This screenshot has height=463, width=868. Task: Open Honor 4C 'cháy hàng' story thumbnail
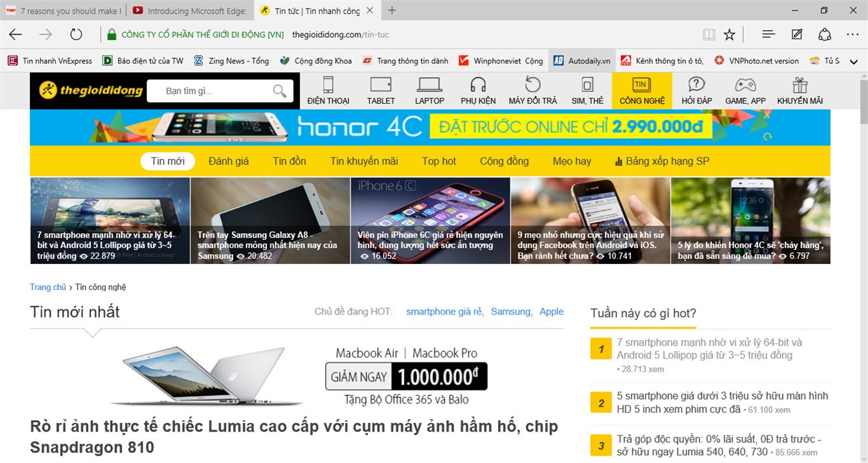tap(751, 220)
